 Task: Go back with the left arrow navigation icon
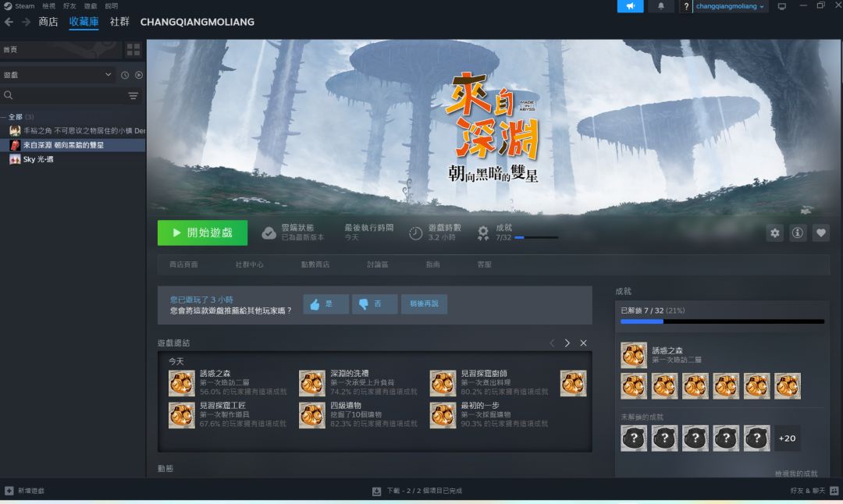(9, 22)
